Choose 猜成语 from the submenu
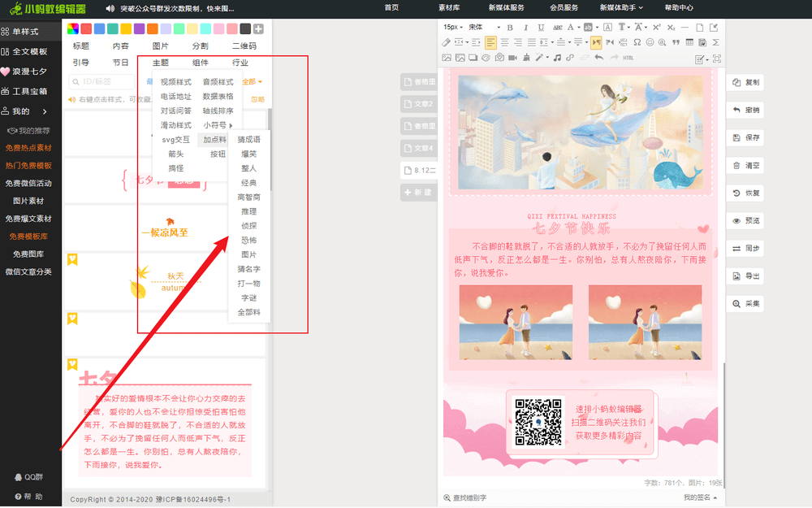The image size is (812, 508). point(249,140)
